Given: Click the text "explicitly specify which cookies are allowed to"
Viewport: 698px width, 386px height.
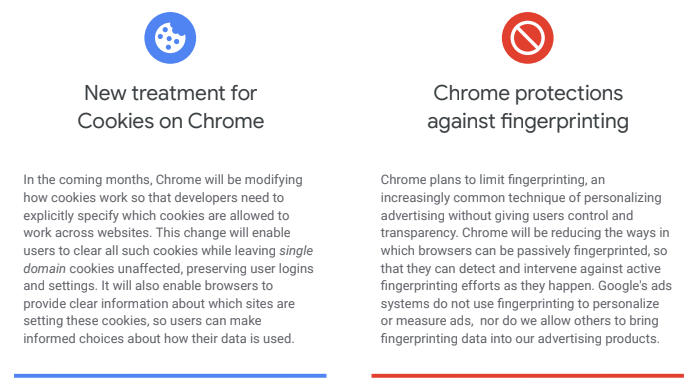Looking at the screenshot, I should 156,215.
